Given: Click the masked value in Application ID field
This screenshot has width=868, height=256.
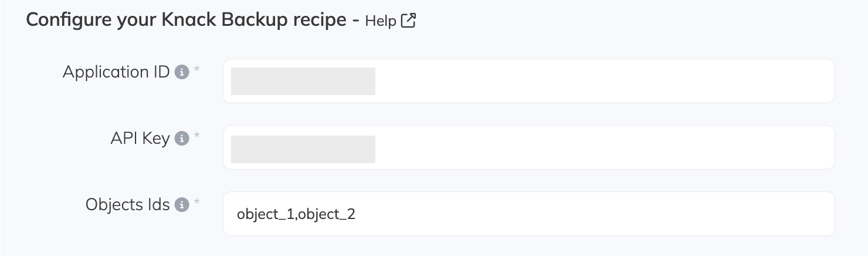Looking at the screenshot, I should pos(303,81).
